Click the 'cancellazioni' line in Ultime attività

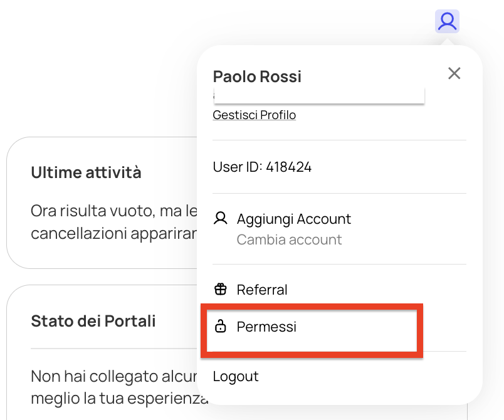click(114, 234)
